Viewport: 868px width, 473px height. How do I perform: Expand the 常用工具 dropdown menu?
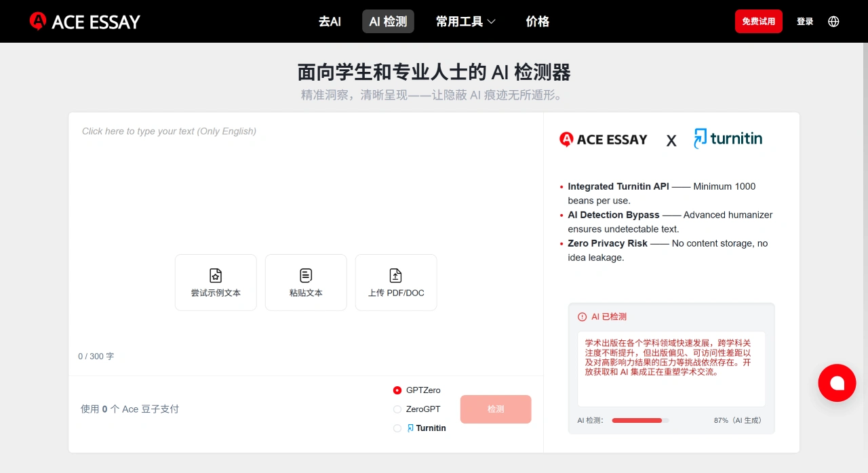coord(466,22)
